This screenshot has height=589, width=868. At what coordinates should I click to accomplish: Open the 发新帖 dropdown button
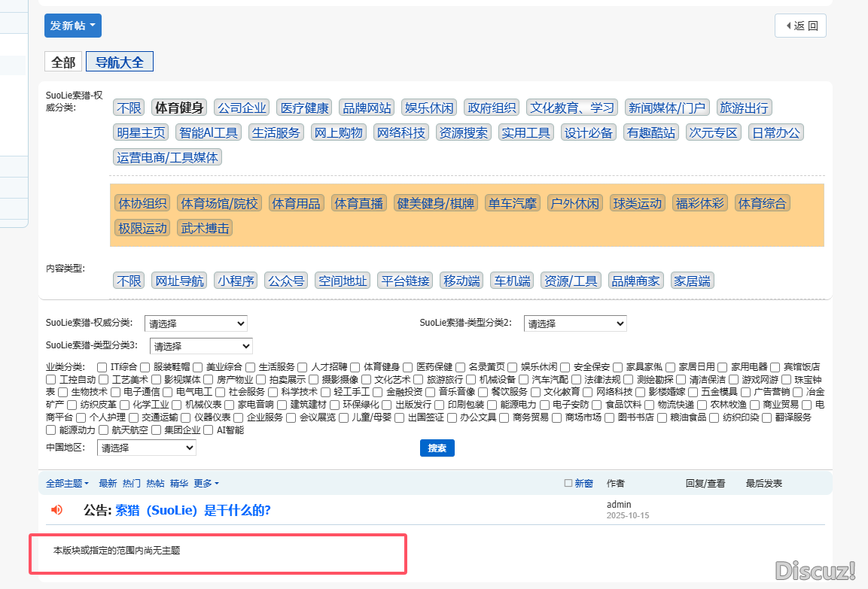coord(72,26)
